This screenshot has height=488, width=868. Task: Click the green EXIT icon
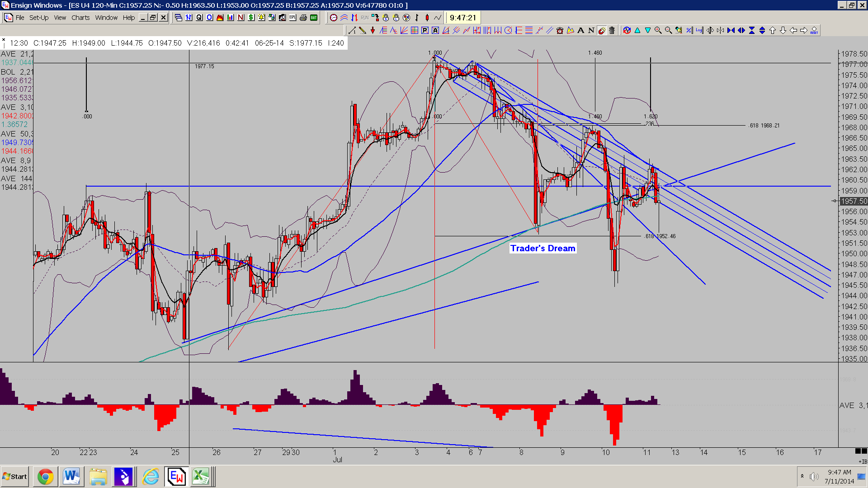pyautogui.click(x=314, y=18)
